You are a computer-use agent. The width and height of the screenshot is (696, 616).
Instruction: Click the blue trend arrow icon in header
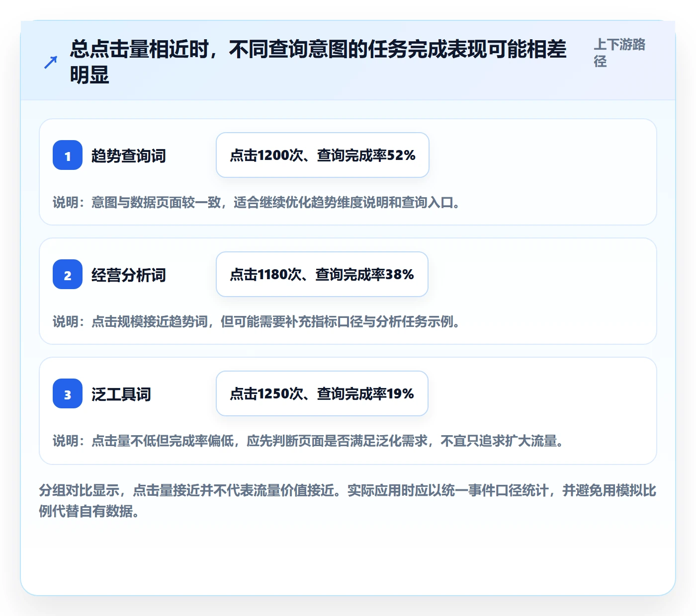click(x=51, y=62)
